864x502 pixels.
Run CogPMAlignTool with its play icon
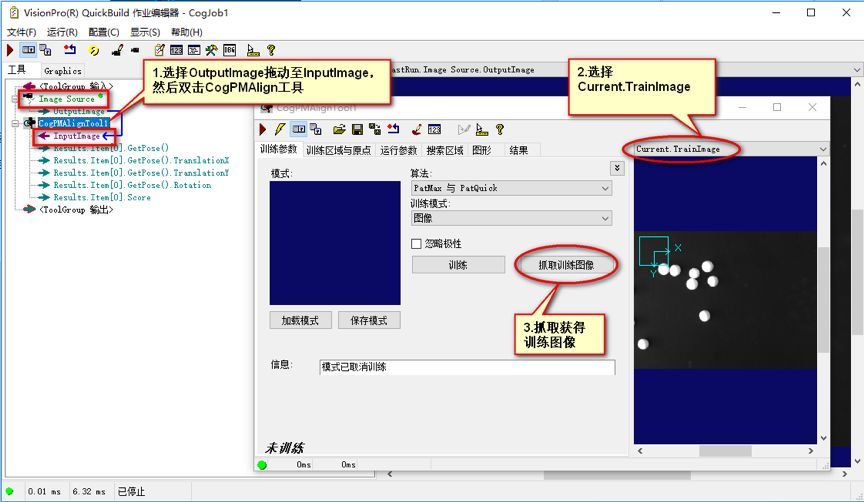click(263, 129)
